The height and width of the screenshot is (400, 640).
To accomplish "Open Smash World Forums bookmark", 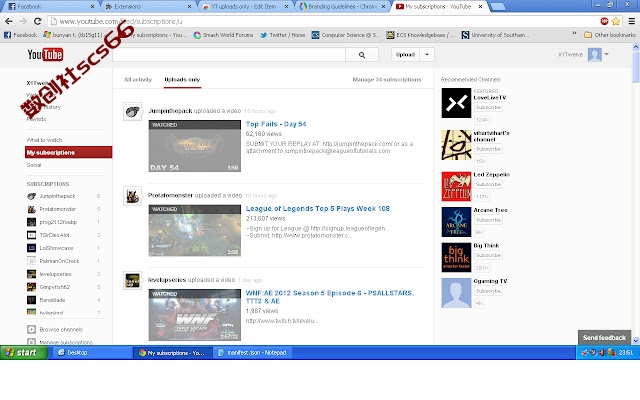I will coord(223,35).
